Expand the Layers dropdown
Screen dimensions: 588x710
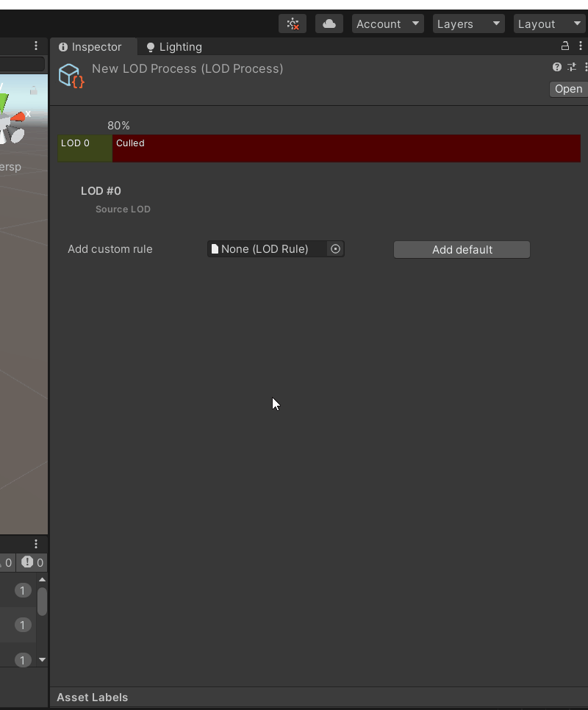(467, 24)
